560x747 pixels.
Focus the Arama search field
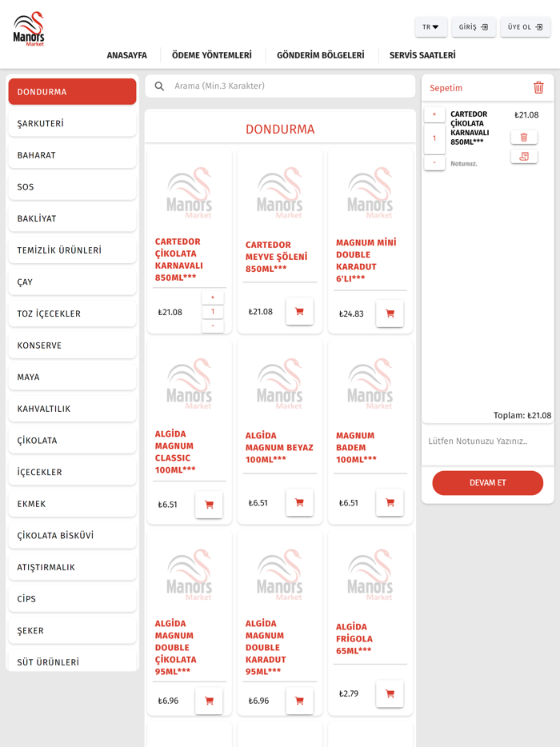[280, 86]
